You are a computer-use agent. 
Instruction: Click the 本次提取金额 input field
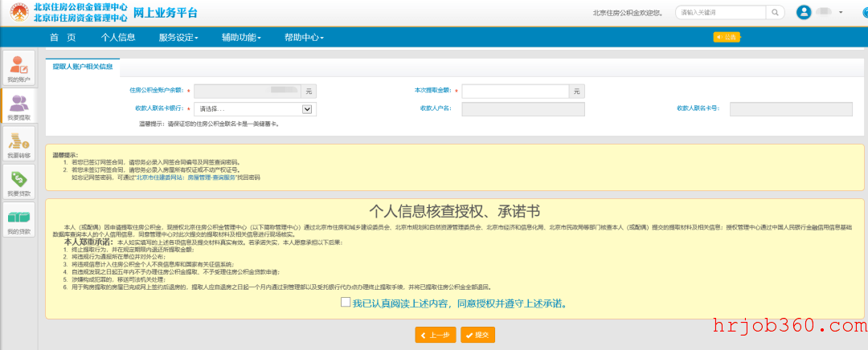click(x=516, y=92)
